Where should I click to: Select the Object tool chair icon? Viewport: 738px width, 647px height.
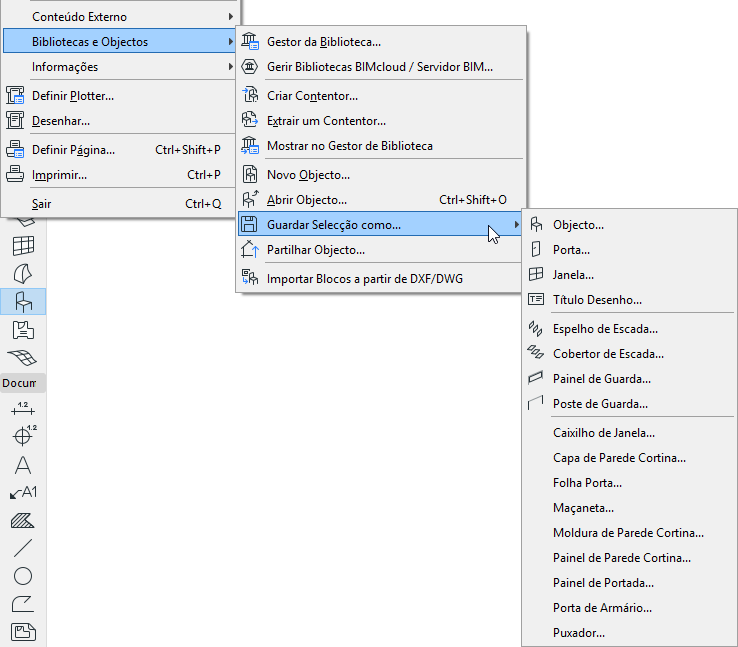tap(23, 302)
